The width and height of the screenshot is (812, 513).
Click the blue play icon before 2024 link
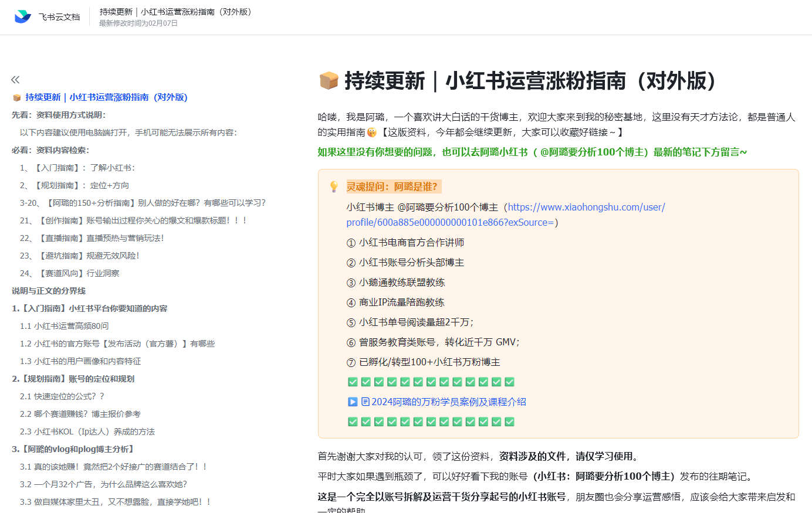coord(353,402)
